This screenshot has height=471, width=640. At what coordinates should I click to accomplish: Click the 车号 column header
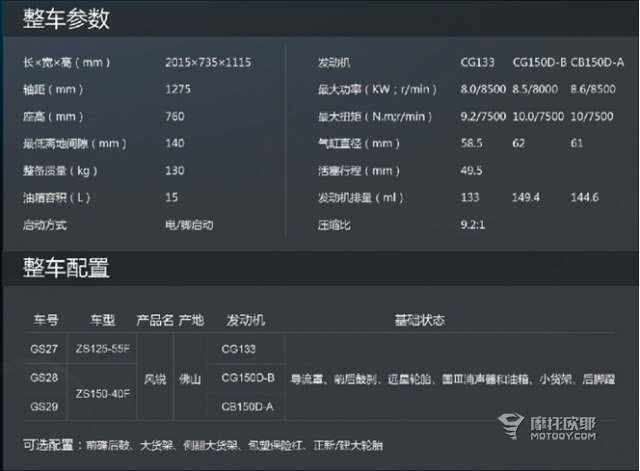pos(46,320)
